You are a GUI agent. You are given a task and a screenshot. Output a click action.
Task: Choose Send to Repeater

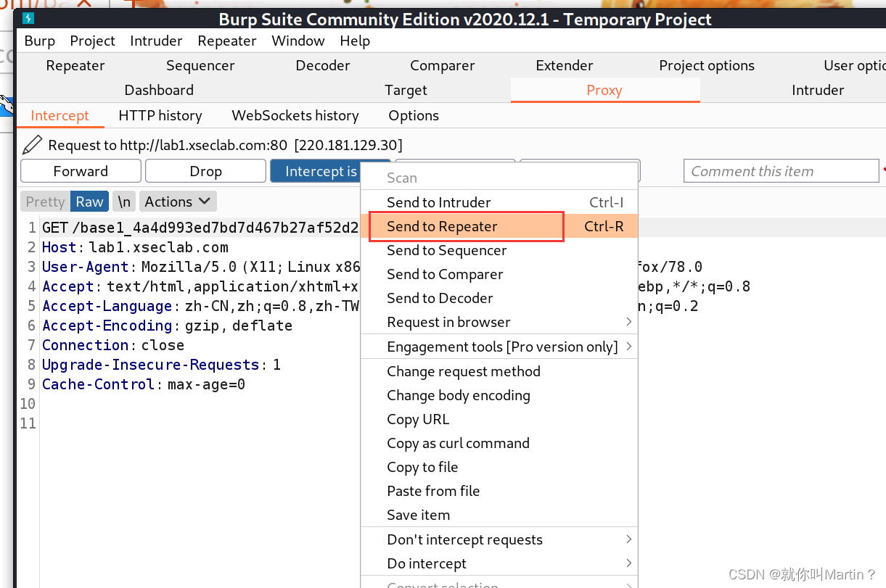tap(499, 226)
